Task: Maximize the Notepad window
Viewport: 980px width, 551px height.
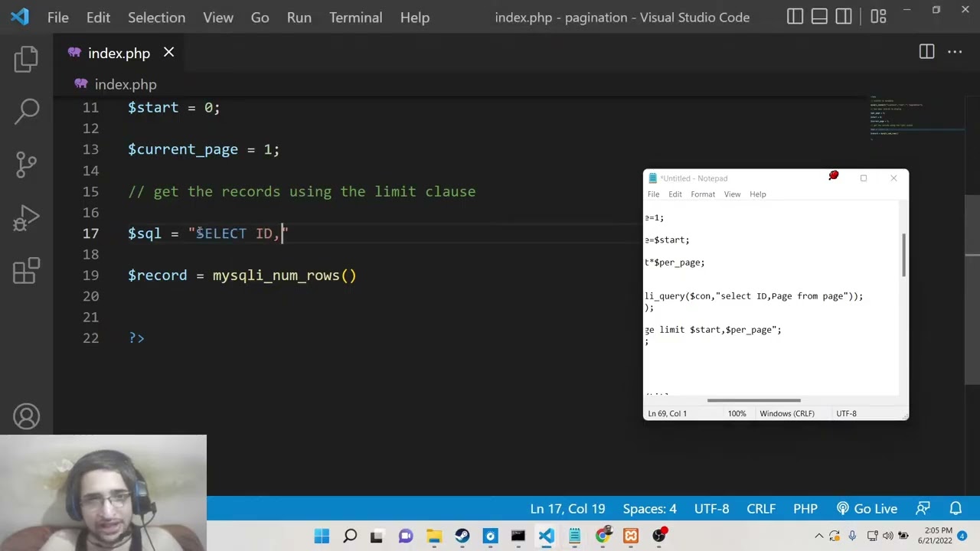Action: click(x=864, y=178)
